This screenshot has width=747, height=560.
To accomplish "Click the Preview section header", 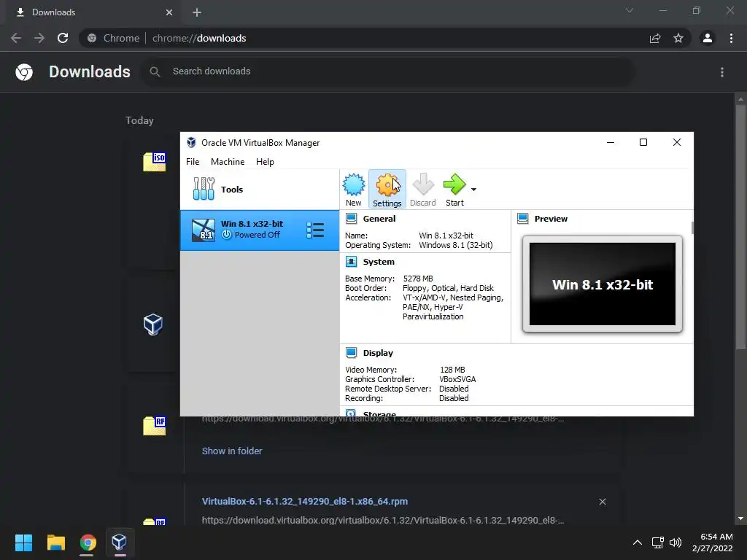I will (551, 219).
